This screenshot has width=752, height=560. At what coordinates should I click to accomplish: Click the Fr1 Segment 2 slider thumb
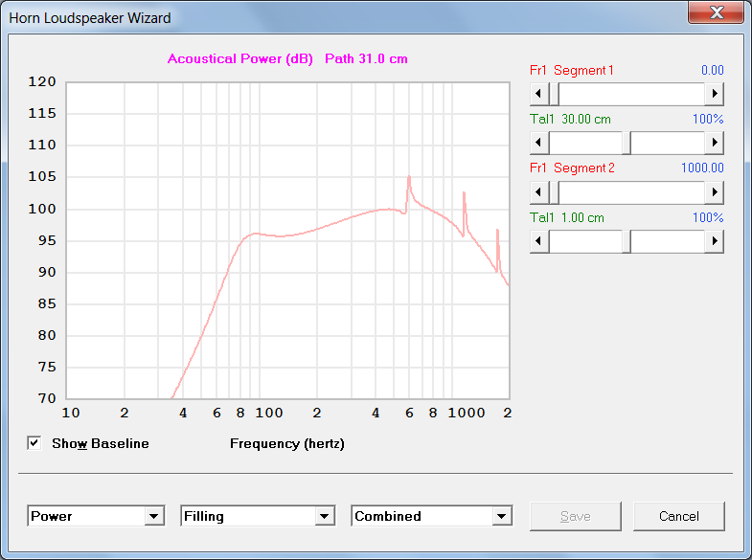[554, 192]
